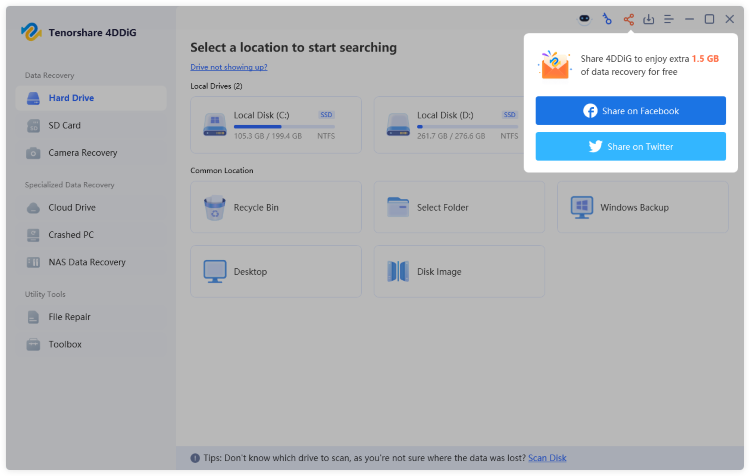The width and height of the screenshot is (750, 476).
Task: Click the camera icon in sidebar
Action: tap(33, 153)
